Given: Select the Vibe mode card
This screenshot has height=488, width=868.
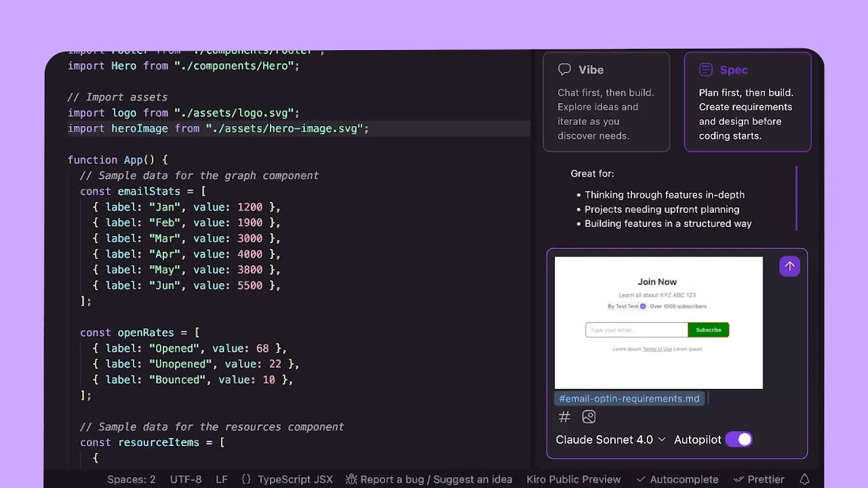Looking at the screenshot, I should point(606,102).
